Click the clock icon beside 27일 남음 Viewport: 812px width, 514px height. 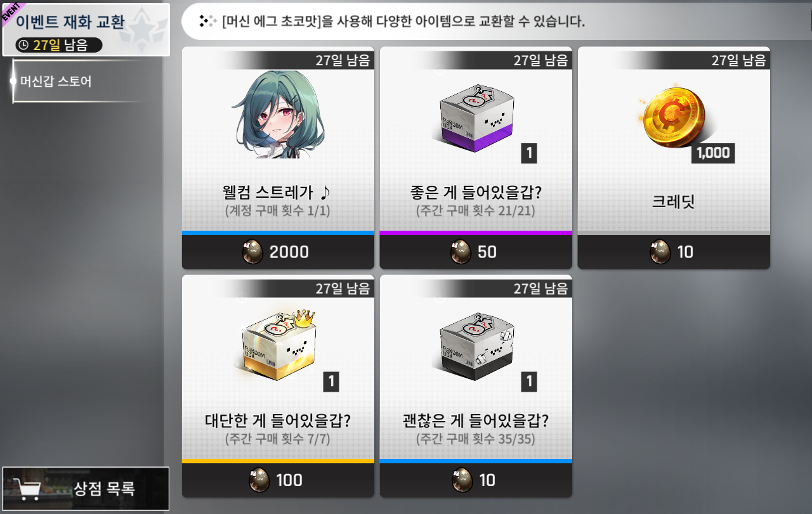(x=24, y=45)
